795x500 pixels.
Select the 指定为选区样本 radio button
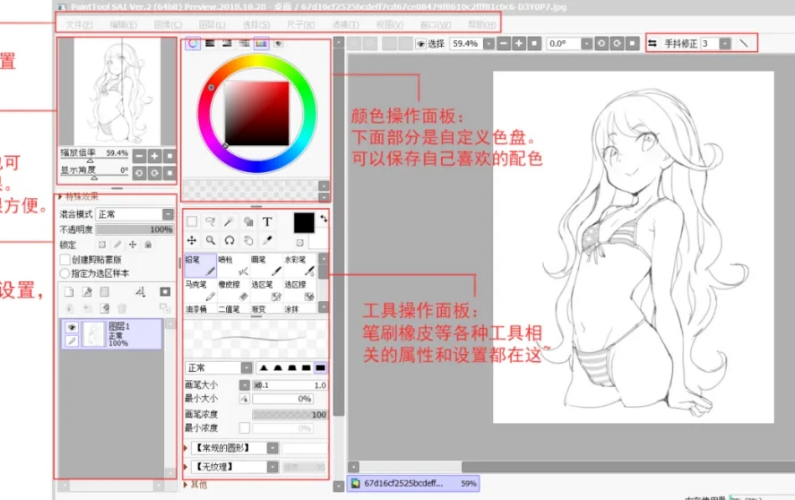[x=65, y=273]
